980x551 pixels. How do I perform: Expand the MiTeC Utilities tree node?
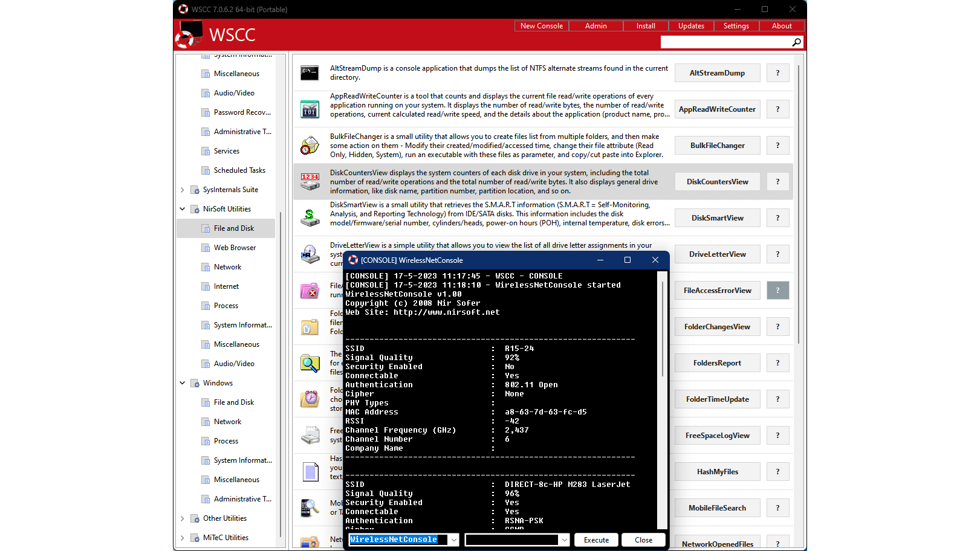pos(183,538)
